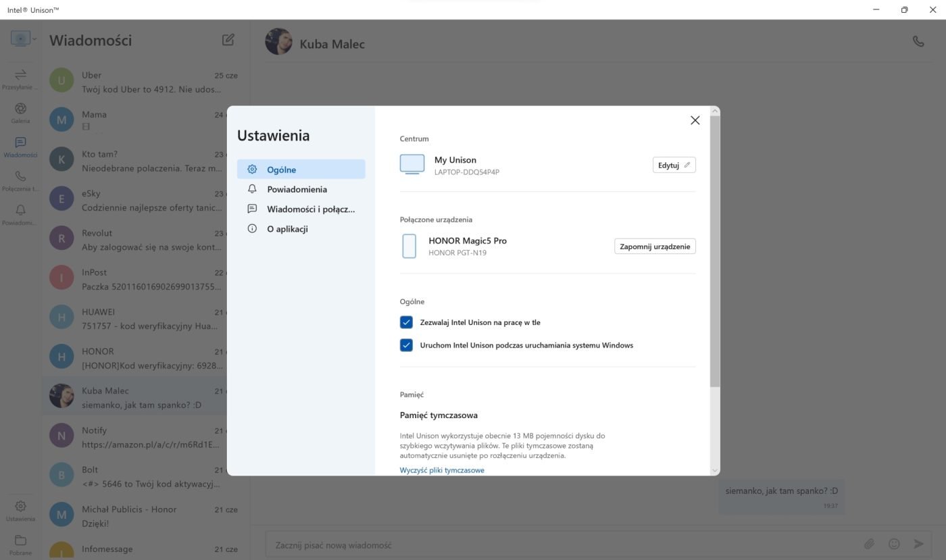Click the Infomessage conversation avatar
This screenshot has height=560, width=946.
tap(61, 551)
